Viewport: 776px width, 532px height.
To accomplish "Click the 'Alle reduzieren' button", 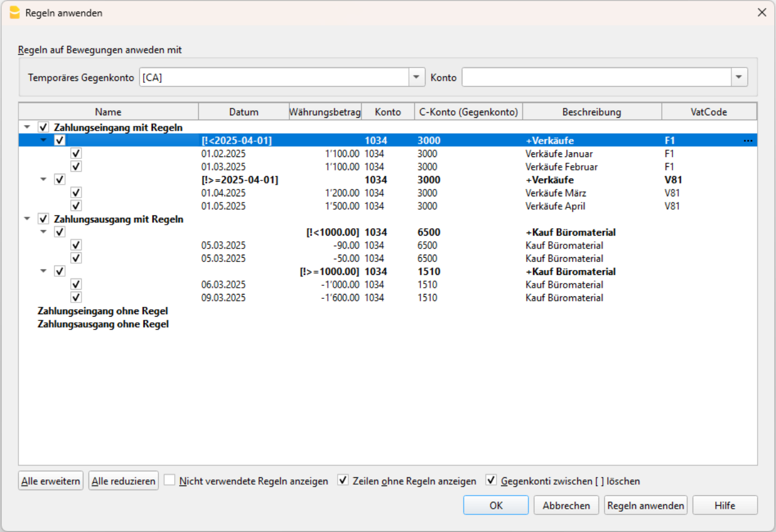I will click(x=123, y=481).
